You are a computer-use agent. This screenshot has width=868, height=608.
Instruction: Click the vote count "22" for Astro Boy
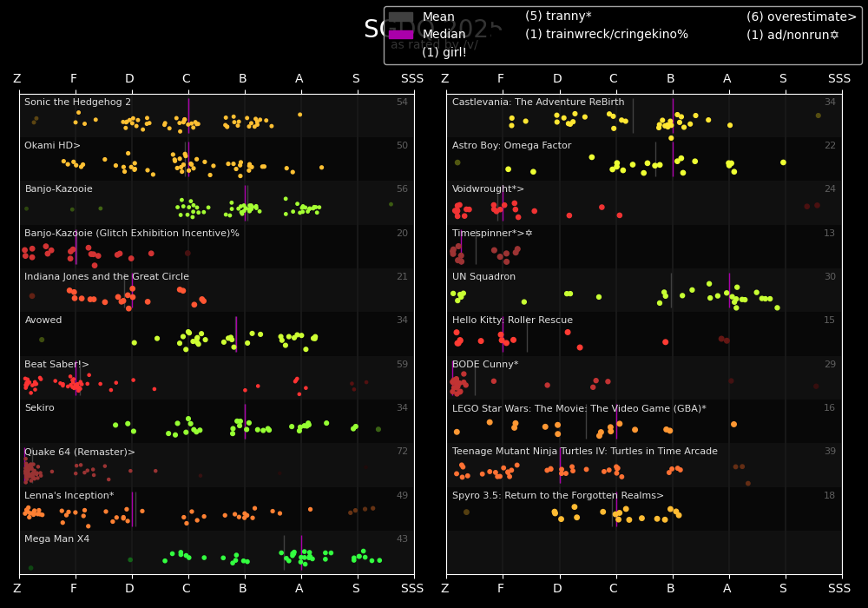(x=830, y=145)
